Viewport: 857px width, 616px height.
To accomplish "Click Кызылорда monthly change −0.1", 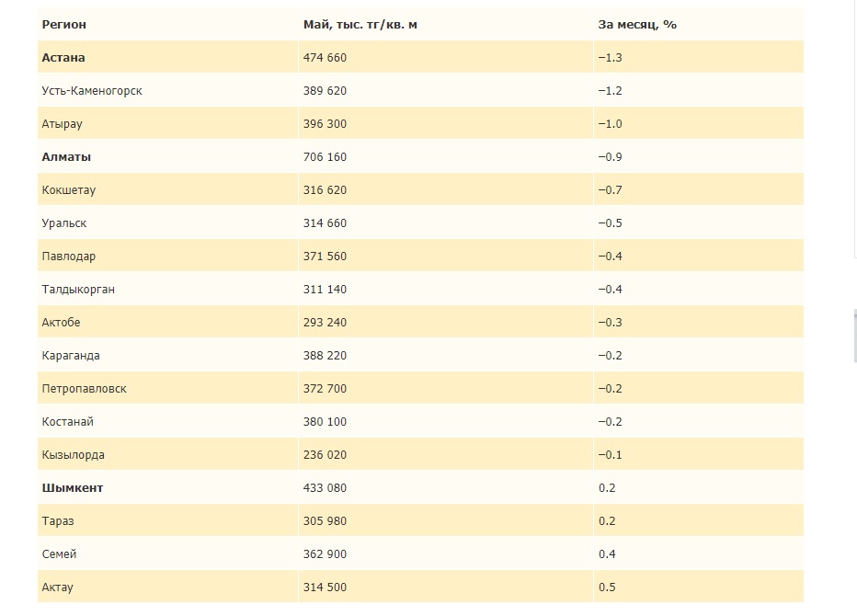I will tap(610, 454).
